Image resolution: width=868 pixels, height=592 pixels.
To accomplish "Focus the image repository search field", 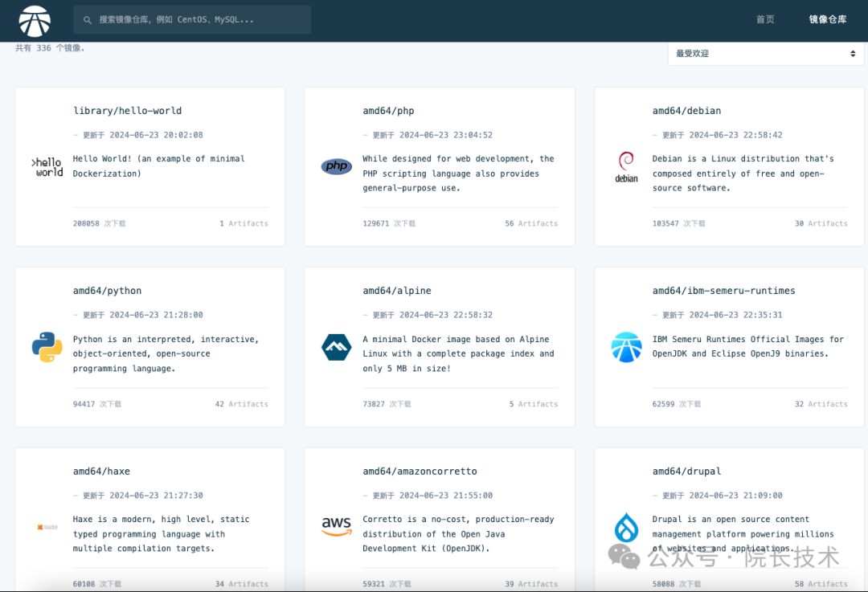I will 191,20.
